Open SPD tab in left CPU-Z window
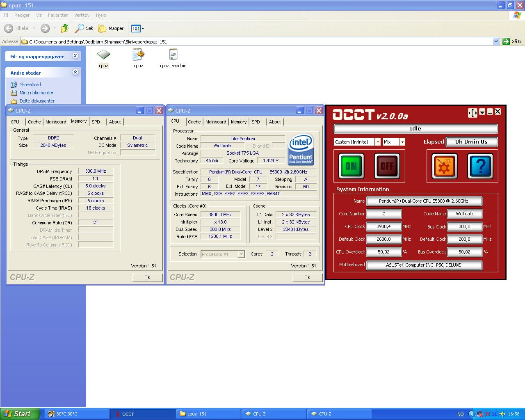The image size is (525, 420). 96,122
